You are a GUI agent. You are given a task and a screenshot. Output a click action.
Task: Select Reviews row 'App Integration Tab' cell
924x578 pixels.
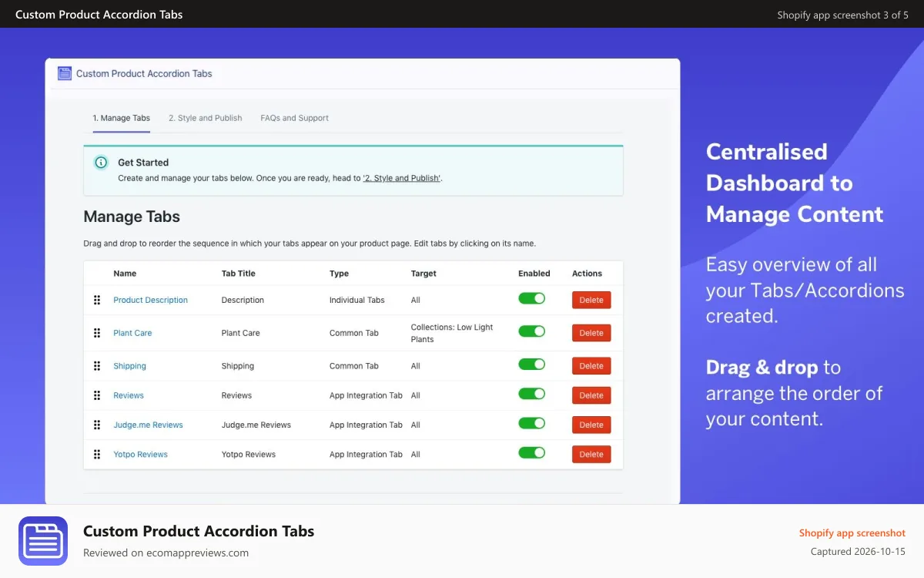pos(366,395)
